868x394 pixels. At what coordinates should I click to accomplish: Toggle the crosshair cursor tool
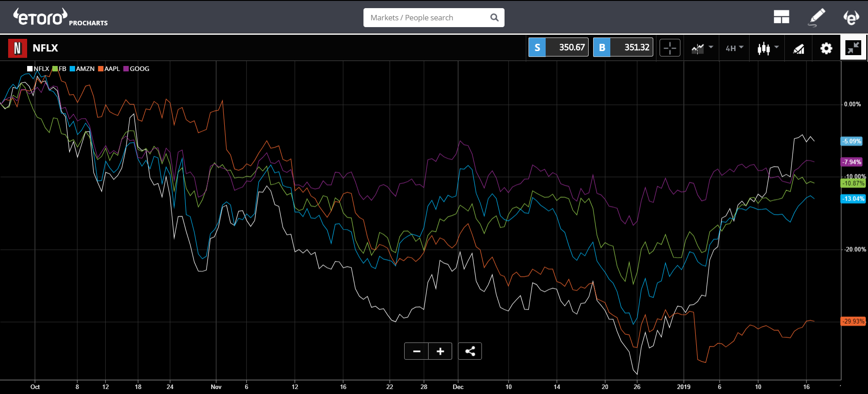[x=670, y=48]
